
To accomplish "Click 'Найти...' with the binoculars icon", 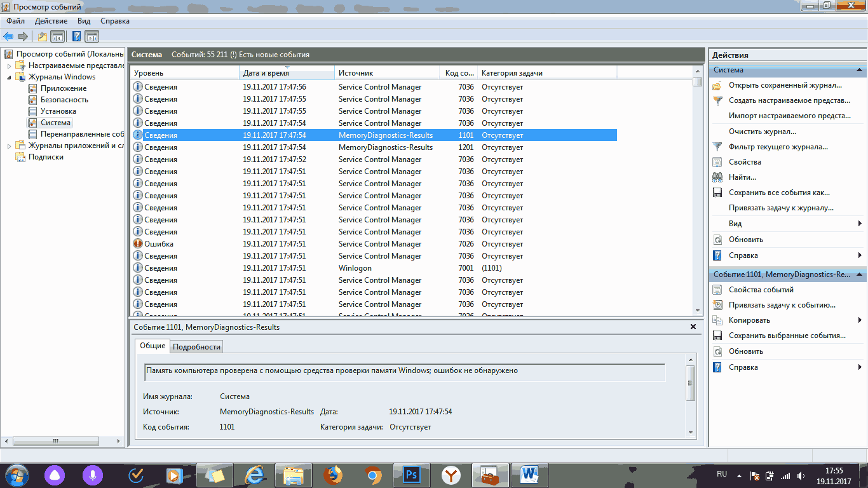I will [742, 177].
